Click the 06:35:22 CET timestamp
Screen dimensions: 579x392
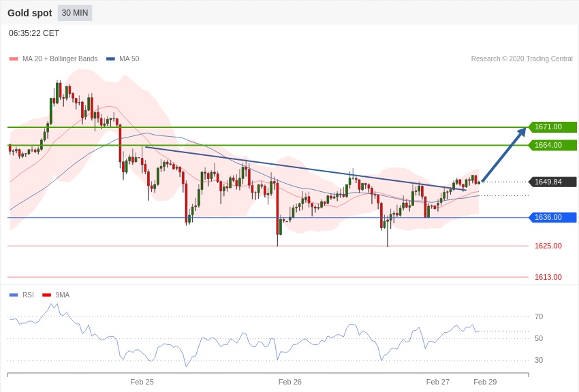tap(34, 33)
